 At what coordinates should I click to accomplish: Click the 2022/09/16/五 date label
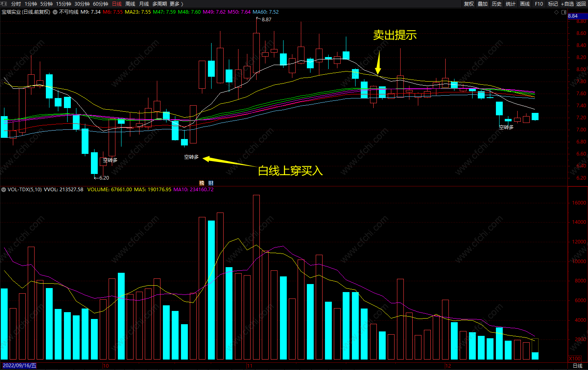tap(19, 366)
